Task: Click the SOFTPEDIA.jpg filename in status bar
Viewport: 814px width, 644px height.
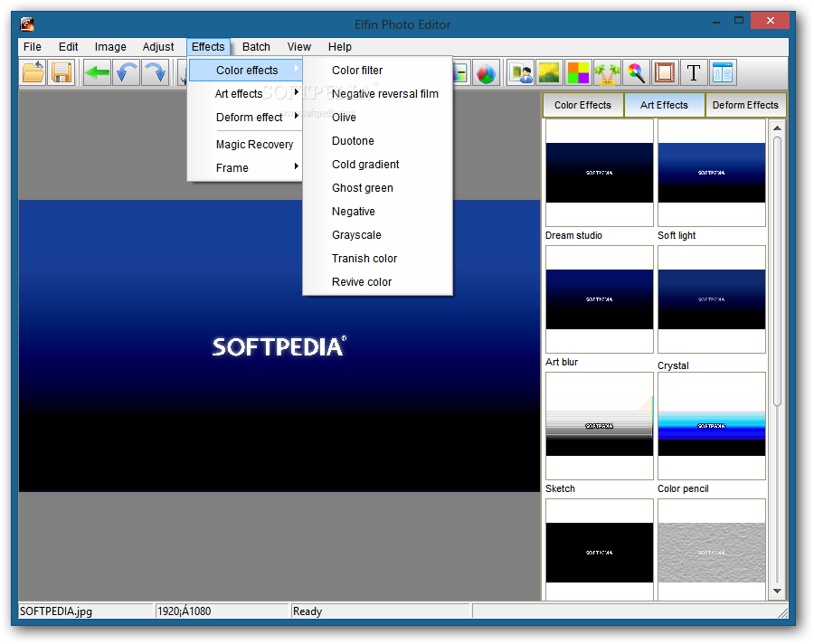Action: (x=56, y=611)
